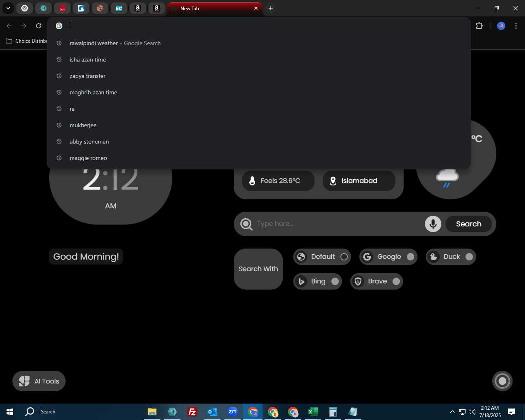Click the Good Morning! greeting
Viewport: 525px width, 420px height.
86,257
